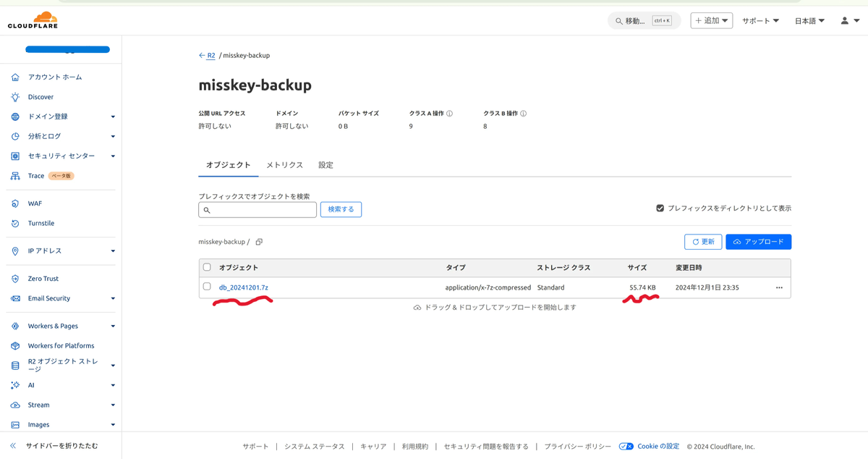
Task: Expand Workers & Pages sidebar arrow
Action: coord(113,327)
